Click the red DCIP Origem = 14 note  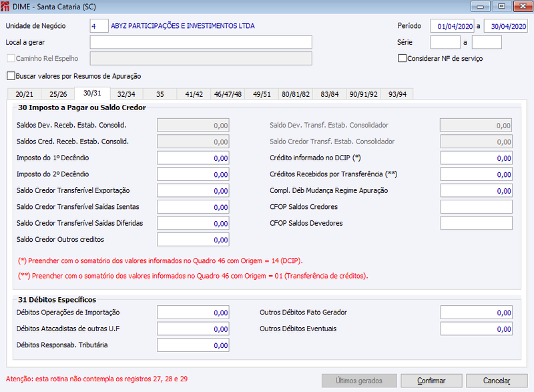click(160, 261)
